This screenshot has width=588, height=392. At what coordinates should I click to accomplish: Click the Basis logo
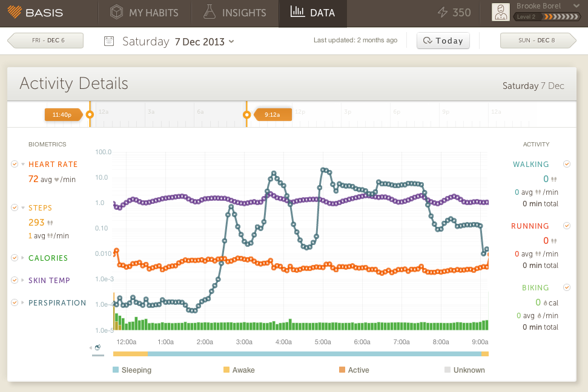click(36, 13)
